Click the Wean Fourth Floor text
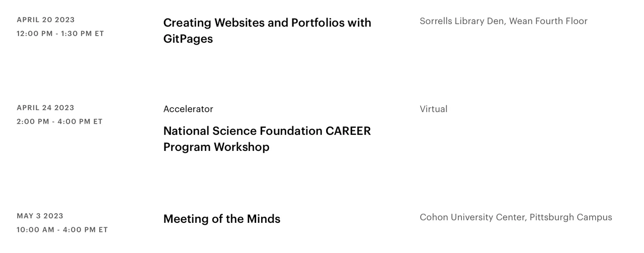The height and width of the screenshot is (253, 644). (548, 21)
